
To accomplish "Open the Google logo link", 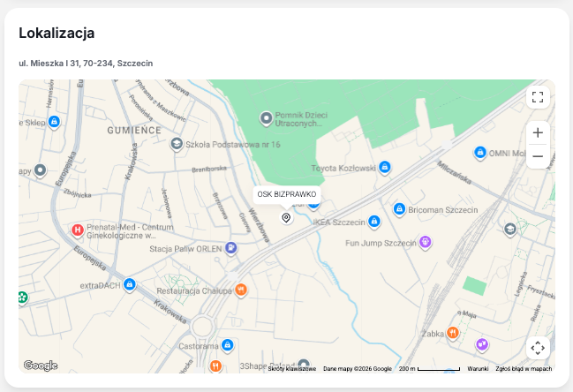I will coord(40,366).
